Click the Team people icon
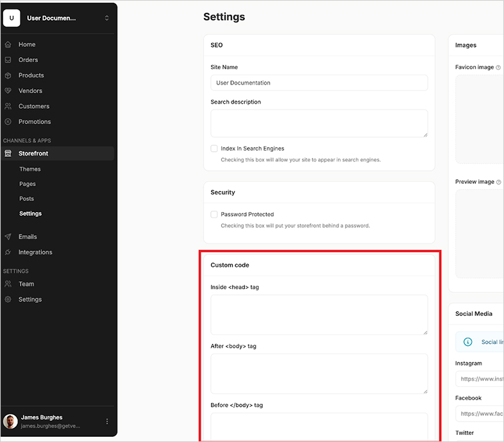Image resolution: width=504 pixels, height=442 pixels. [x=8, y=284]
